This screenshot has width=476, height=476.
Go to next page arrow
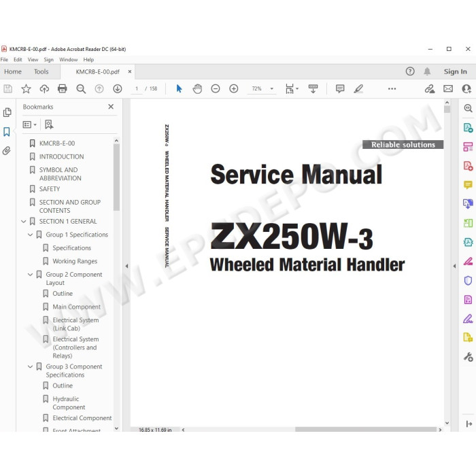pos(118,88)
